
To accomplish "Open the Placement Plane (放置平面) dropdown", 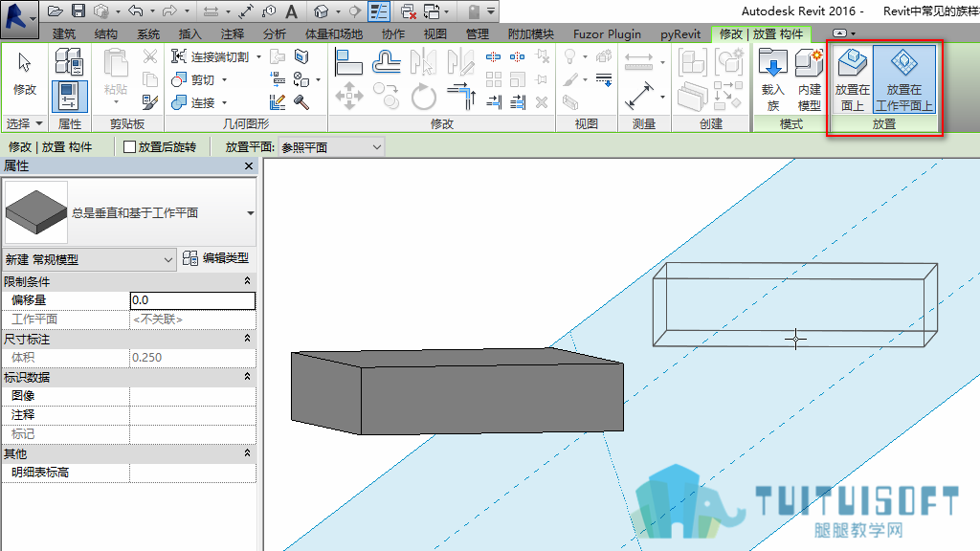I will pyautogui.click(x=331, y=147).
